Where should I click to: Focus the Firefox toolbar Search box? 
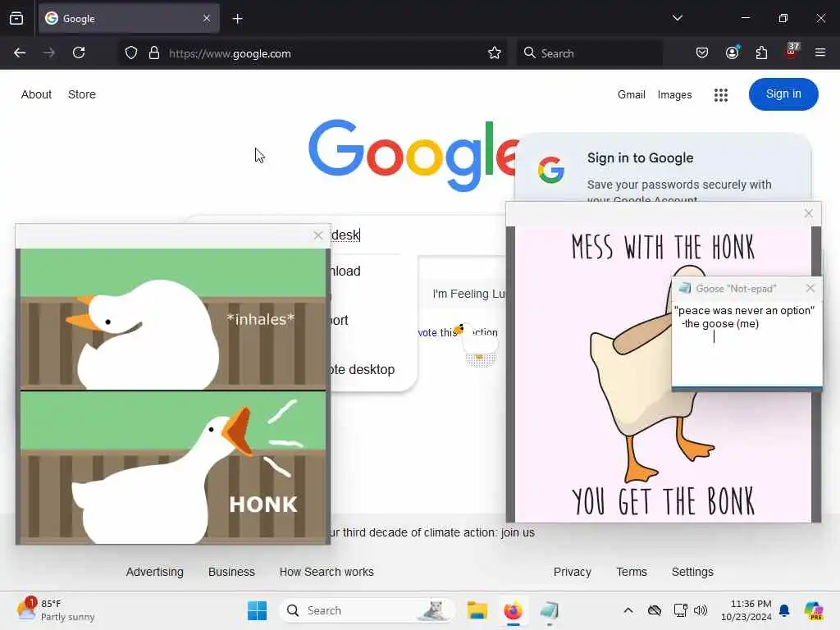[589, 53]
